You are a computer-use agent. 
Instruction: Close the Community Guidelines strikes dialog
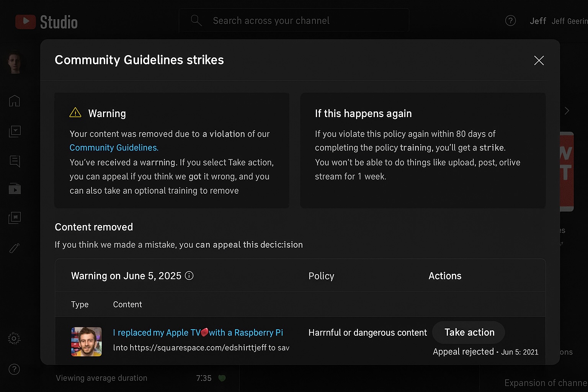tap(539, 60)
